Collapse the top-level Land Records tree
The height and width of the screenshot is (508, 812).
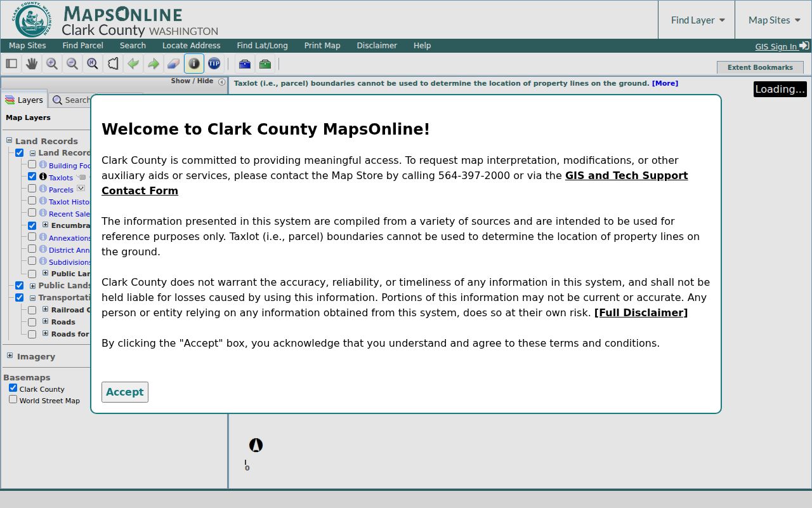10,140
